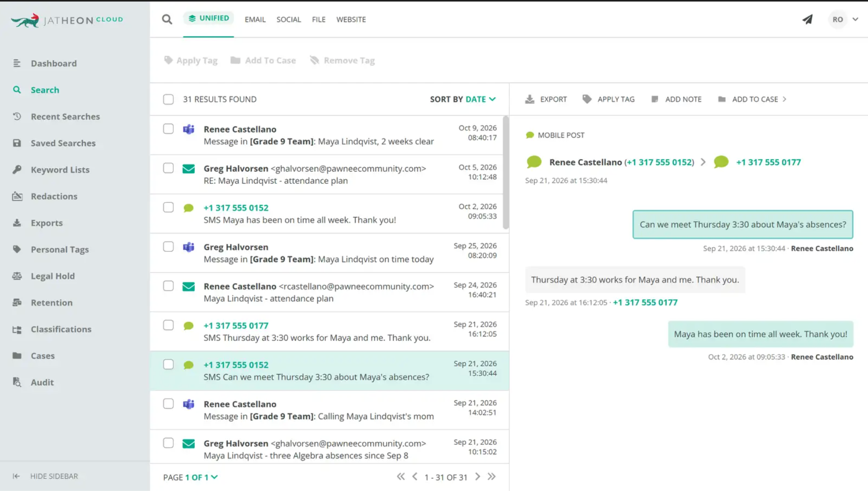Click +1 317 555 0177 link in conversation header
The image size is (868, 491).
[768, 162]
